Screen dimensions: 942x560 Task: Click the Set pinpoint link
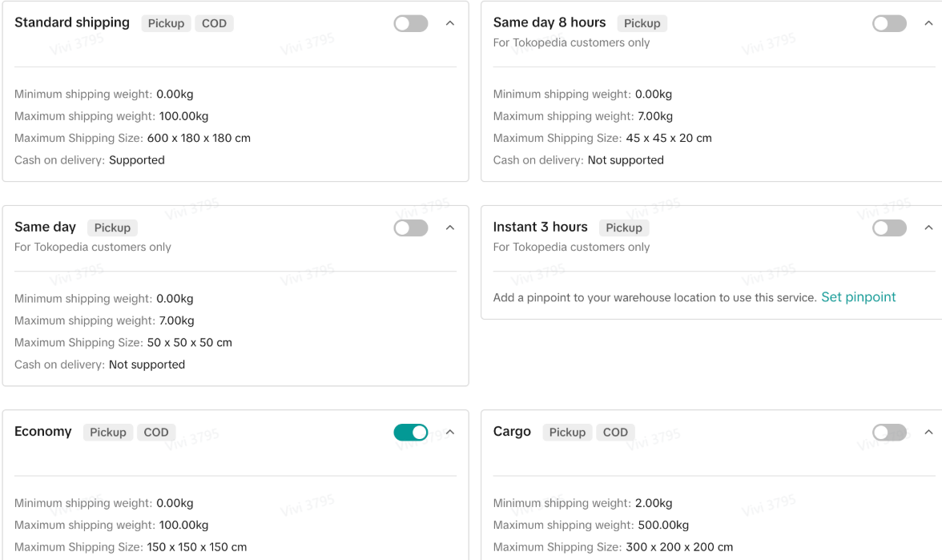(858, 297)
